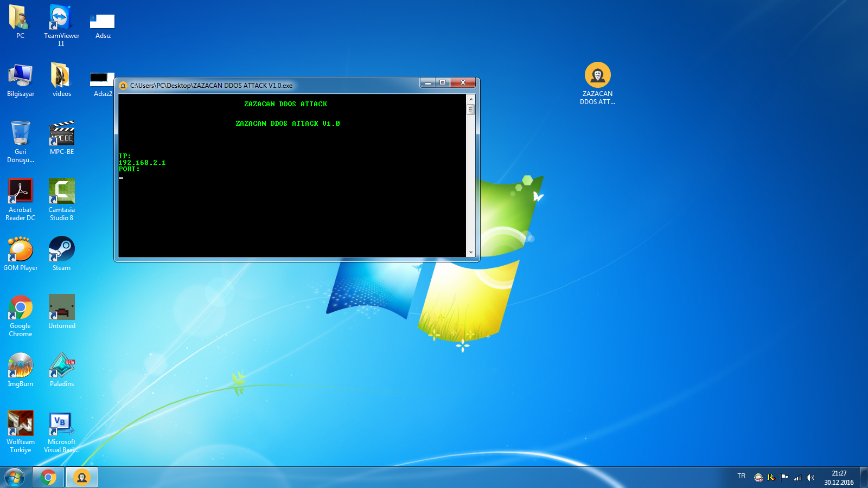Image resolution: width=868 pixels, height=488 pixels.
Task: Select the Paladins game shortcut
Action: tap(61, 370)
